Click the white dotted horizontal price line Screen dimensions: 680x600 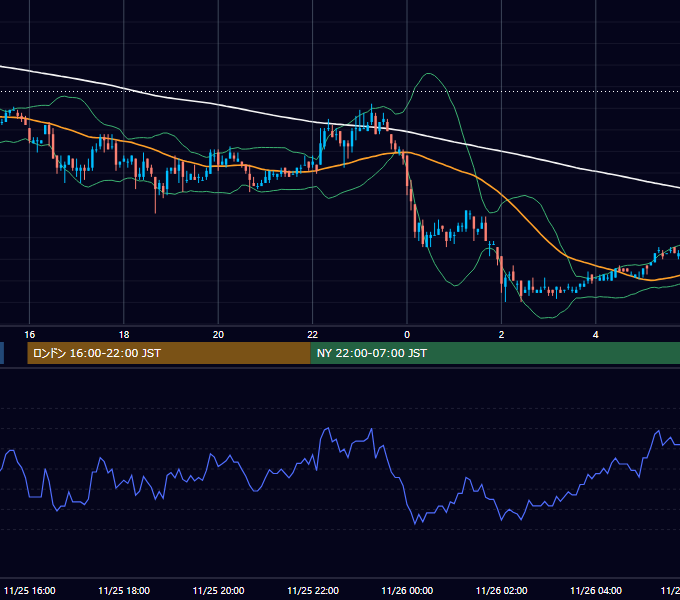click(340, 91)
